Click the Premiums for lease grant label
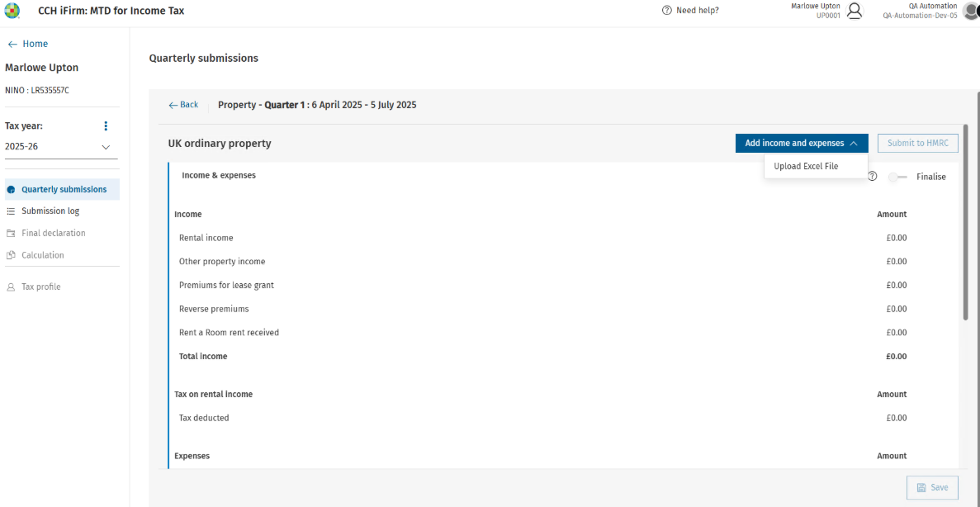 coord(226,285)
